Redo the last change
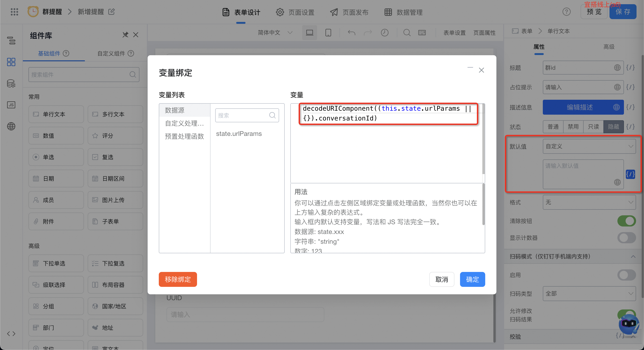 pyautogui.click(x=368, y=32)
